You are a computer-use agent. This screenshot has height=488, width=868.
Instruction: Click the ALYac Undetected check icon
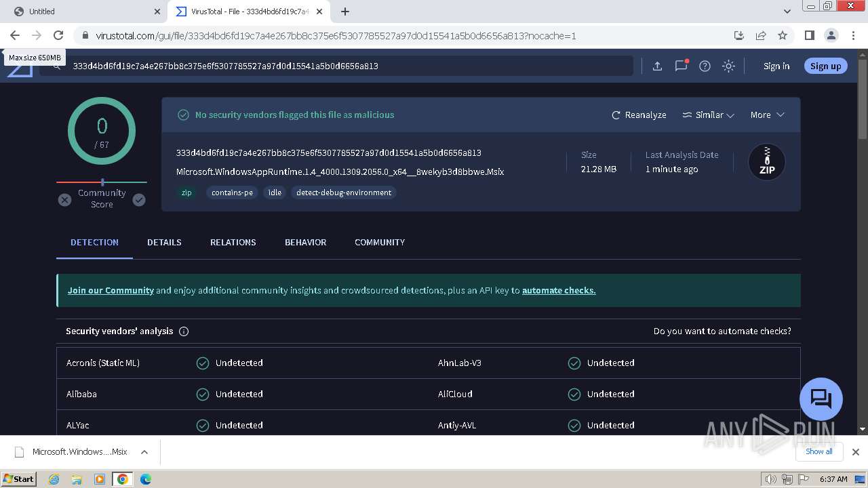pyautogui.click(x=202, y=425)
